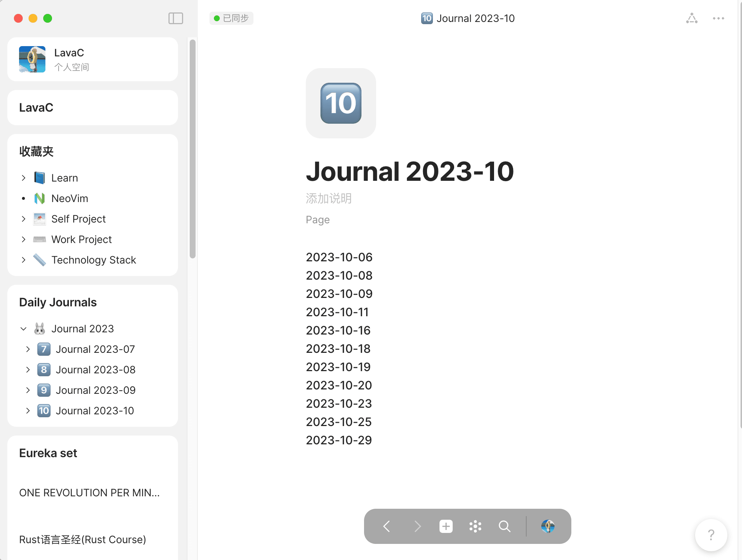Toggle the Technology Stack folder visibility
Image resolution: width=742 pixels, height=560 pixels.
(23, 260)
